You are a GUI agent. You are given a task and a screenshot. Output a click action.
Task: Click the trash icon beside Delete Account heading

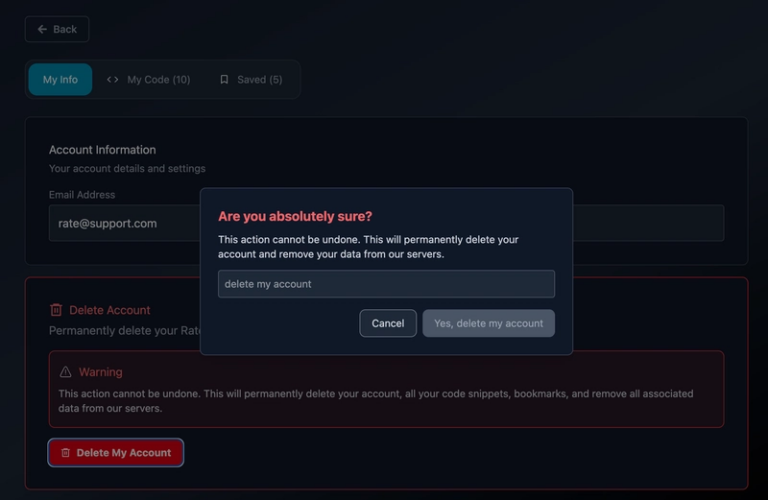tap(56, 310)
